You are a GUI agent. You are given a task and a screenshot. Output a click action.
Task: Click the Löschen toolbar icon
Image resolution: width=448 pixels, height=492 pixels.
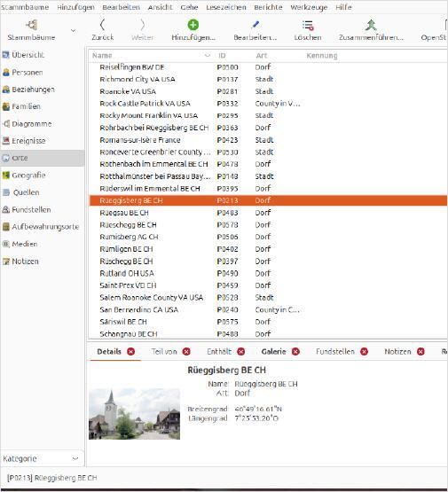(308, 26)
